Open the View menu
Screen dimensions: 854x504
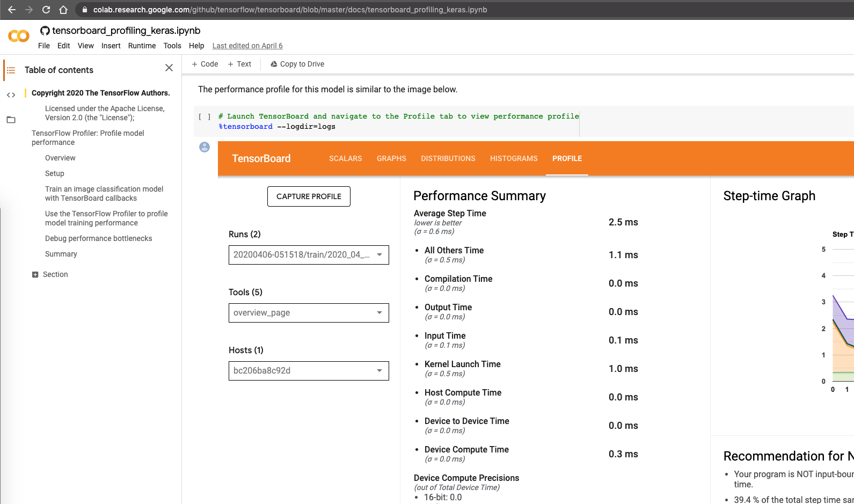(86, 46)
